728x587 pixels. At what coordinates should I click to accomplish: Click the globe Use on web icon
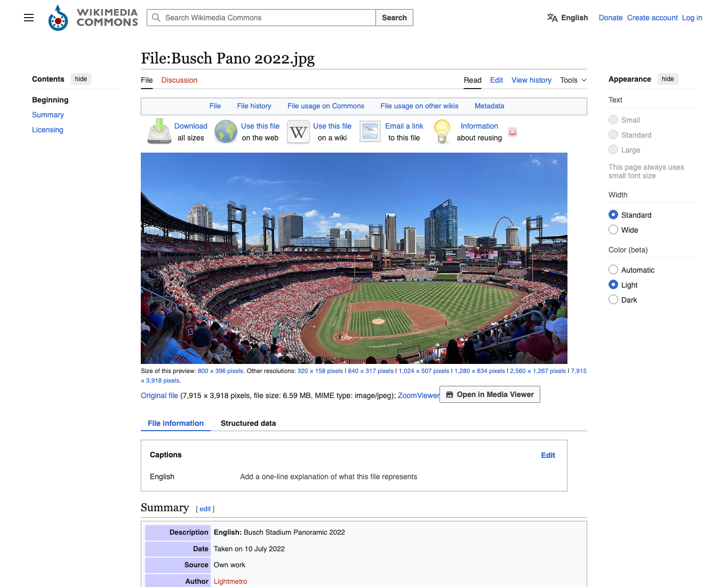pos(226,132)
